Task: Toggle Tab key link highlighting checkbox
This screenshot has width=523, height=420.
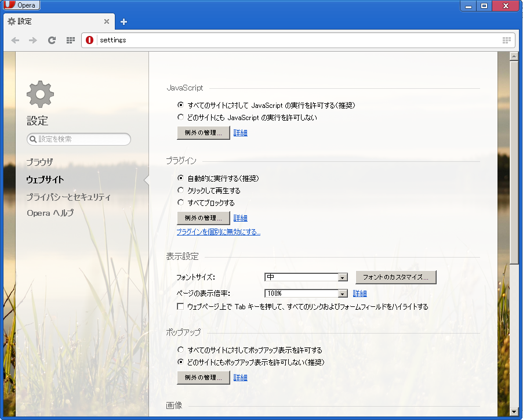Action: 180,306
